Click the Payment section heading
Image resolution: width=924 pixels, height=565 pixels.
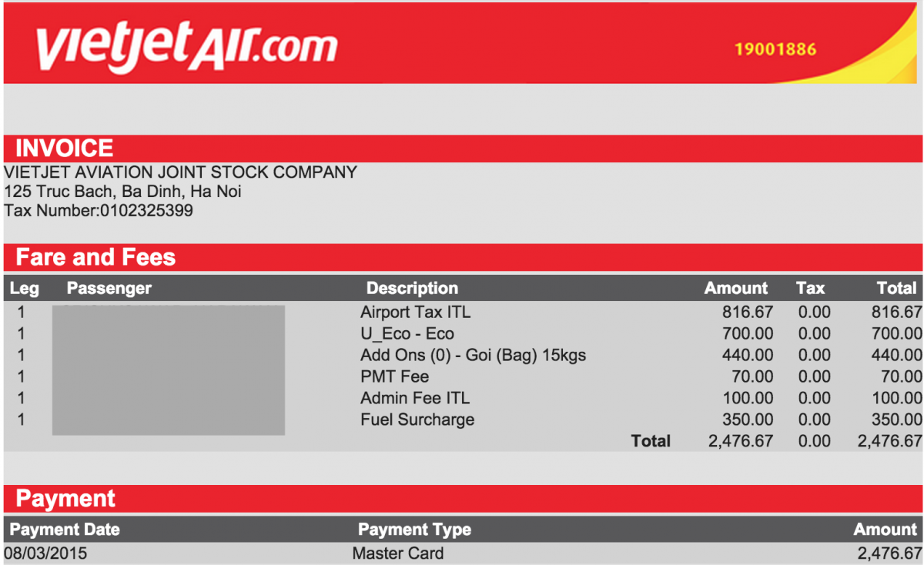coord(65,499)
